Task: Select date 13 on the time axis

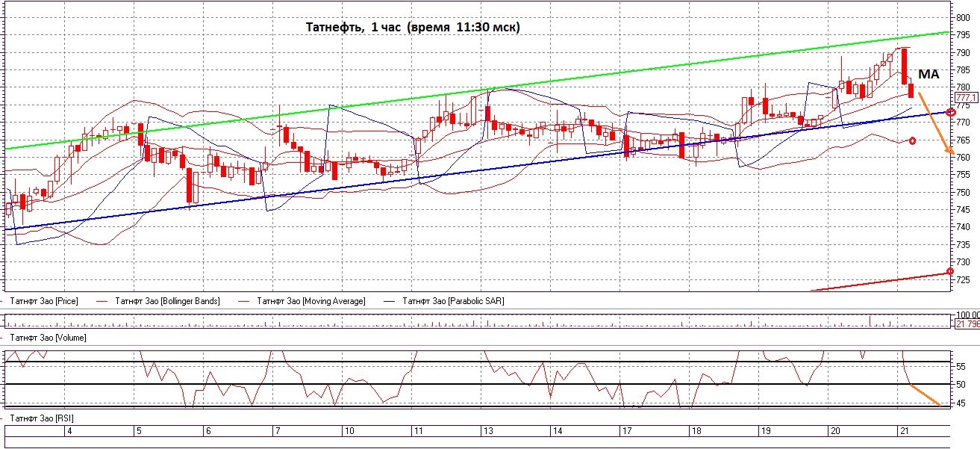Action: click(487, 431)
